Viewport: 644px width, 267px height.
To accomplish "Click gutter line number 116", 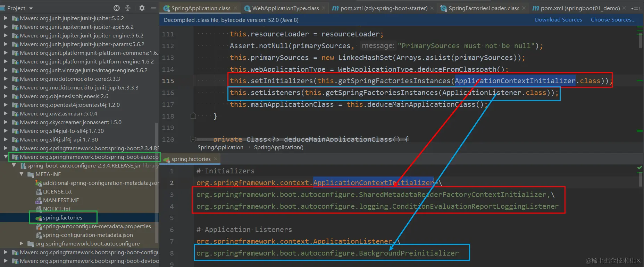I will [x=168, y=93].
